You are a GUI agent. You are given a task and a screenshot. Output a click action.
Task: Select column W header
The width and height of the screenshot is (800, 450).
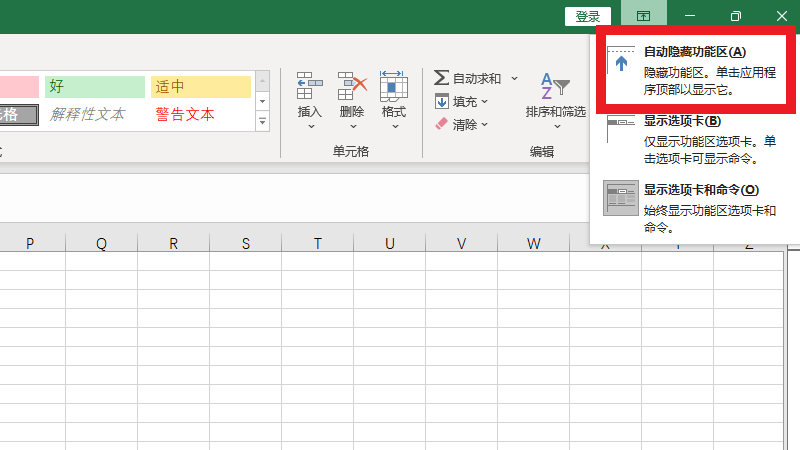[x=533, y=243]
